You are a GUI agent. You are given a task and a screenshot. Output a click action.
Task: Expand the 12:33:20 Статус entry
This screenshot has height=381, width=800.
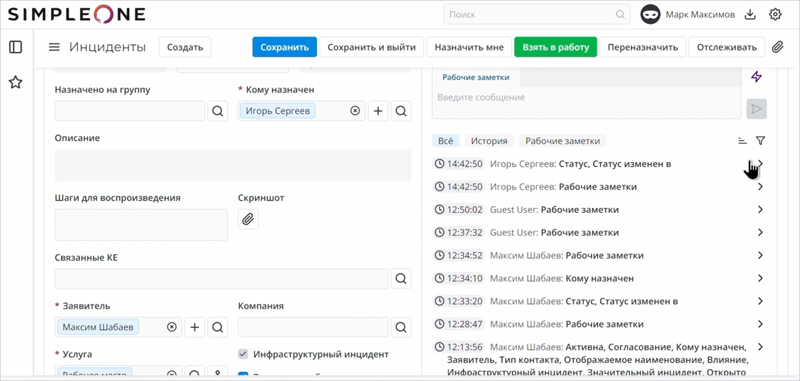click(x=760, y=301)
